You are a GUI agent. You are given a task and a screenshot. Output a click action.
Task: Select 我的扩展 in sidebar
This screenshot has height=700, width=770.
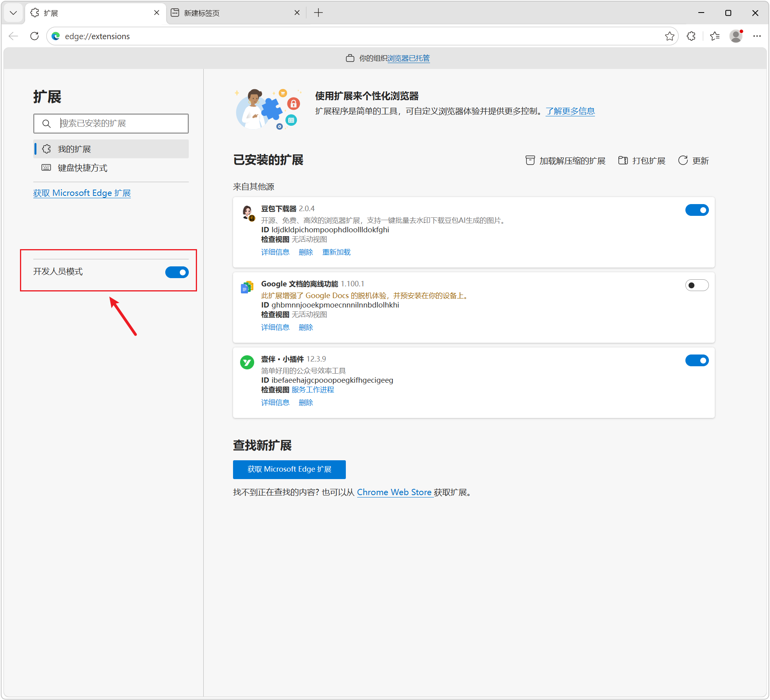[x=111, y=149]
